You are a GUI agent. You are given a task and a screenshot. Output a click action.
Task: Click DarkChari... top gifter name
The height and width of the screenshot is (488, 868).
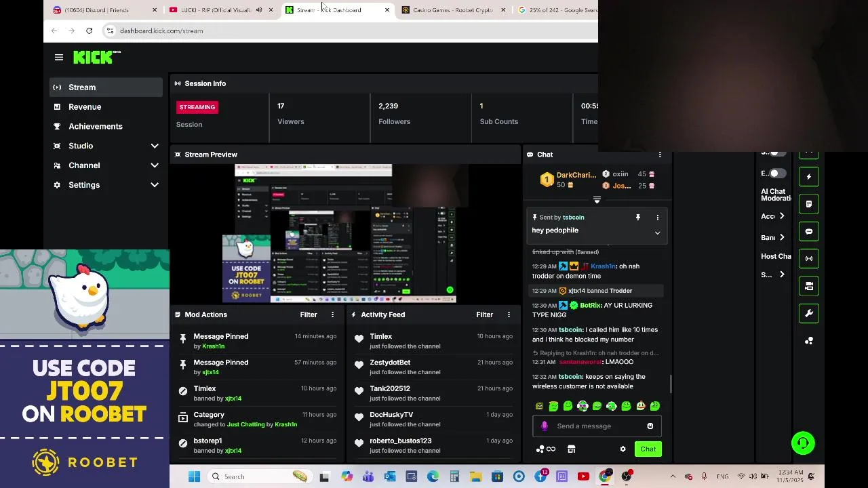[x=576, y=175]
